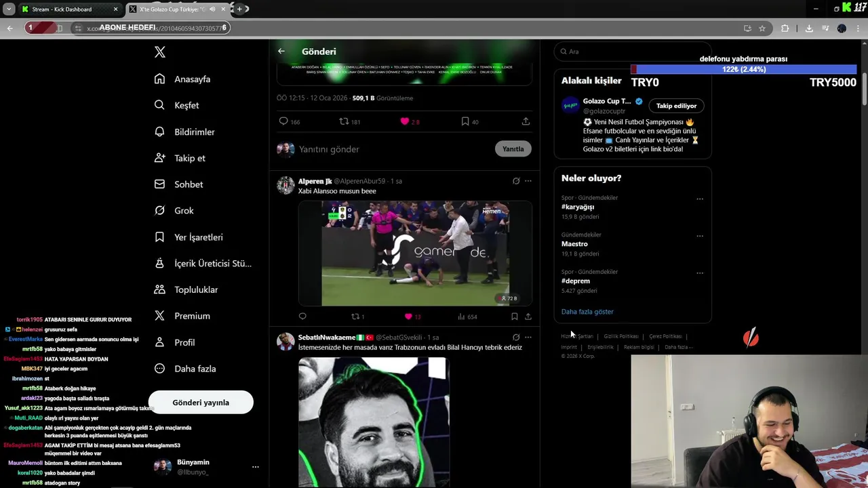The image size is (868, 488).
Task: Open Gizlilik Politikası footer link
Action: pos(621,336)
